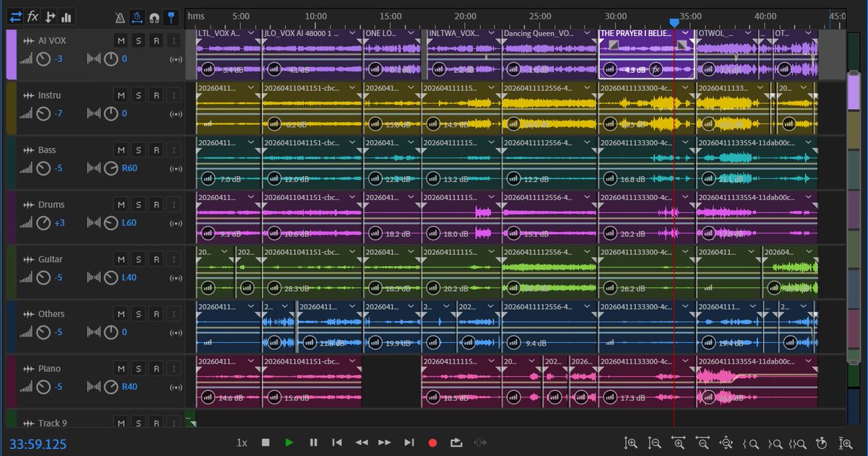This screenshot has height=456, width=868.
Task: Solo the Bass track
Action: [x=138, y=150]
